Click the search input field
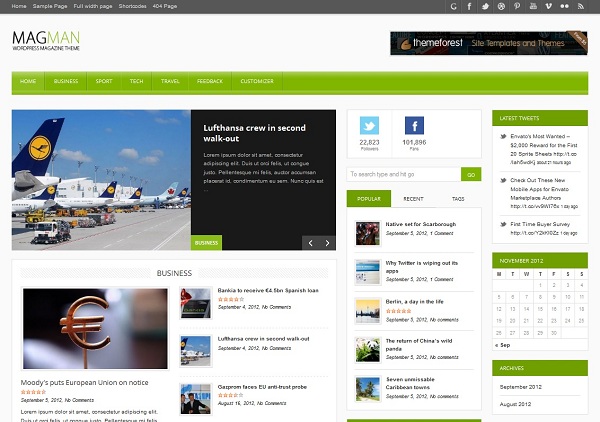This screenshot has width=600, height=422. point(404,174)
